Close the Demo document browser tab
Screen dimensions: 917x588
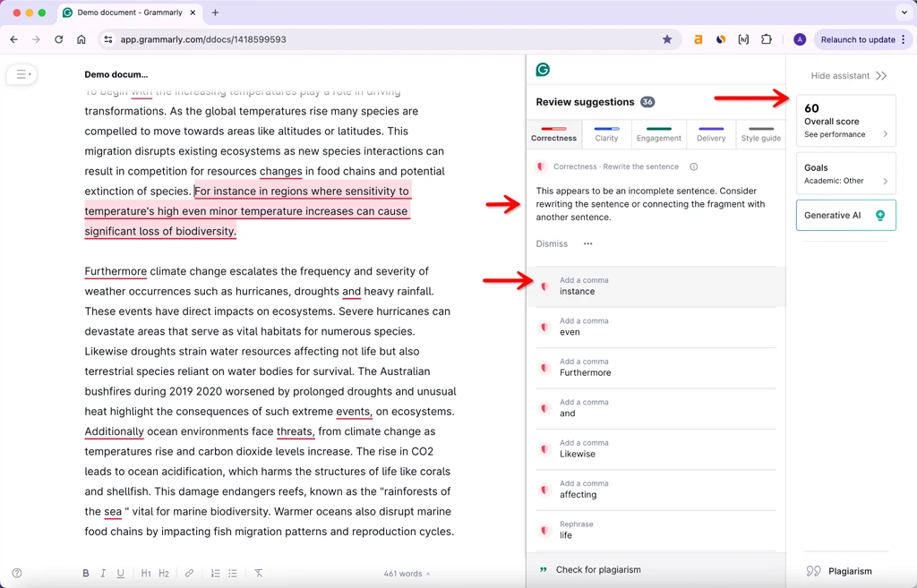tap(193, 13)
